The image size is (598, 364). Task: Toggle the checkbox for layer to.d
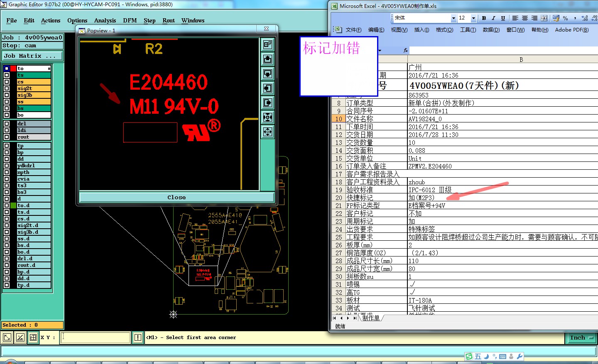pyautogui.click(x=7, y=205)
